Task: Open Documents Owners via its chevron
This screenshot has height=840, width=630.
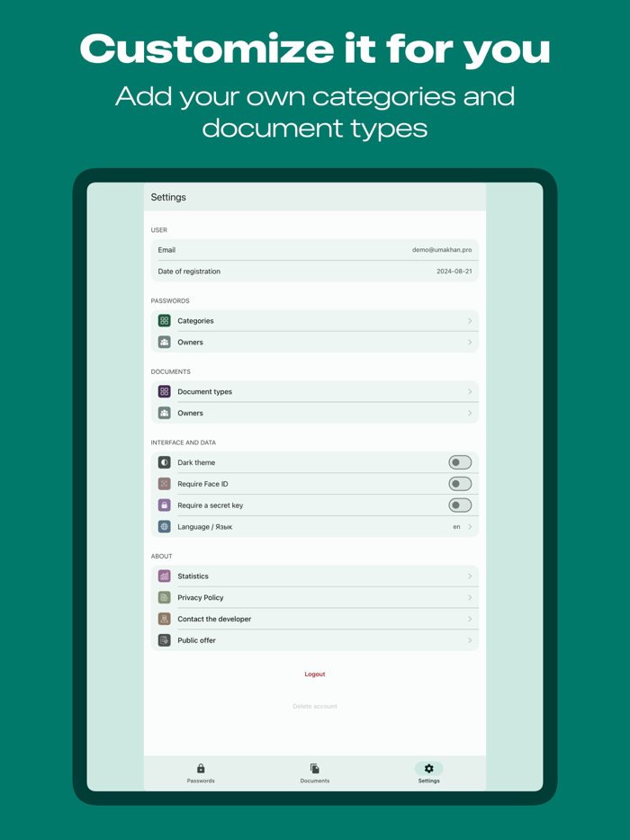Action: 470,413
